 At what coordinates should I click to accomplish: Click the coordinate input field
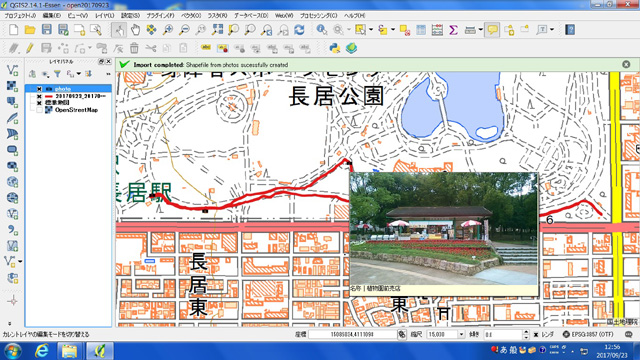[x=352, y=334]
